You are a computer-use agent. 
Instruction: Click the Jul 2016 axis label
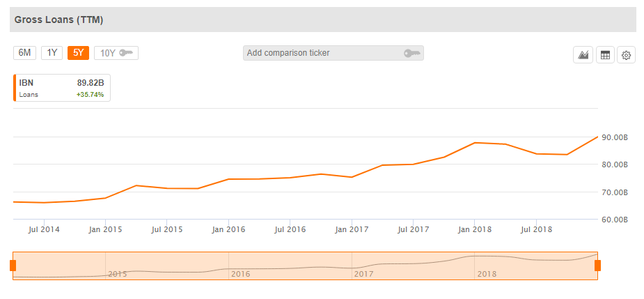point(290,229)
